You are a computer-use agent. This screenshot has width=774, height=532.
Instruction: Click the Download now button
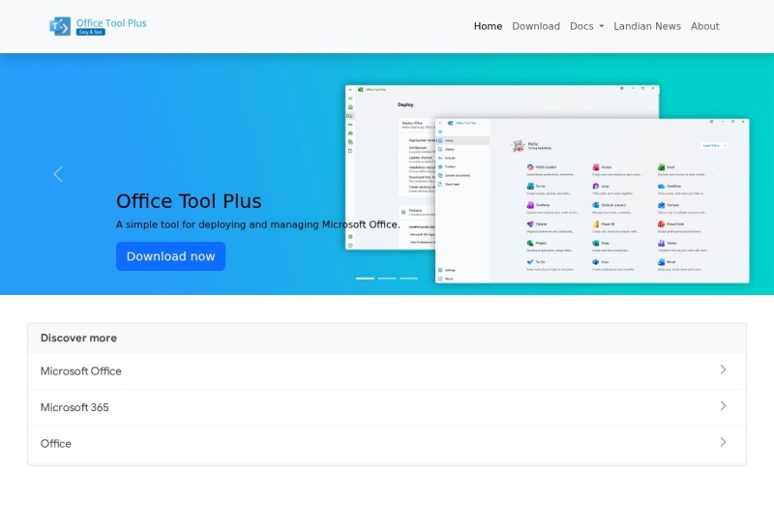[171, 256]
